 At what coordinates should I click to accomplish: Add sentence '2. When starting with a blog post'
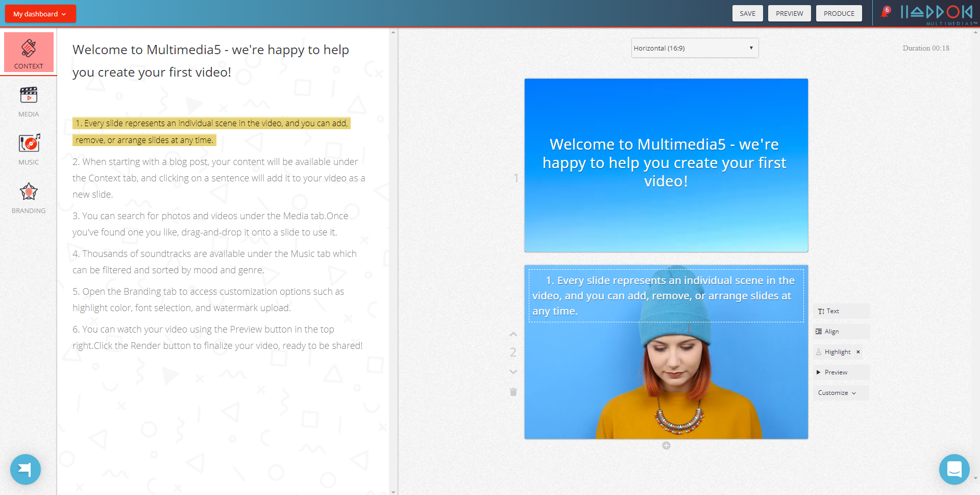(x=219, y=178)
